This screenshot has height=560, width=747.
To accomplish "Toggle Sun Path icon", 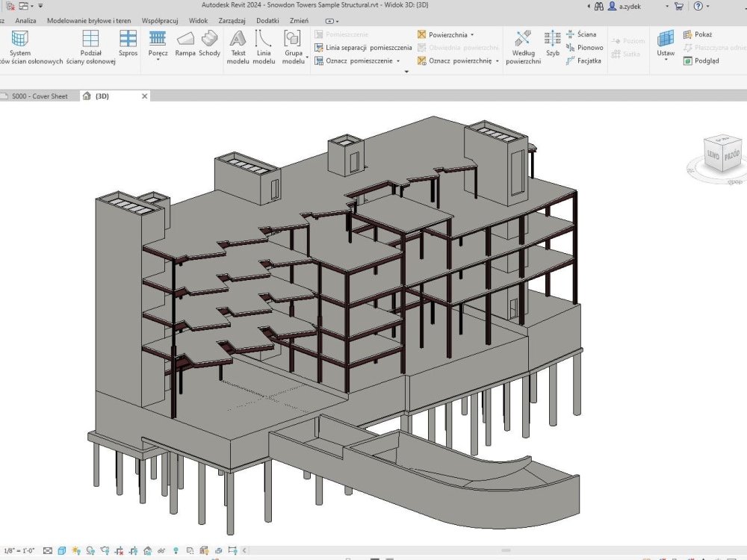I will (x=75, y=550).
